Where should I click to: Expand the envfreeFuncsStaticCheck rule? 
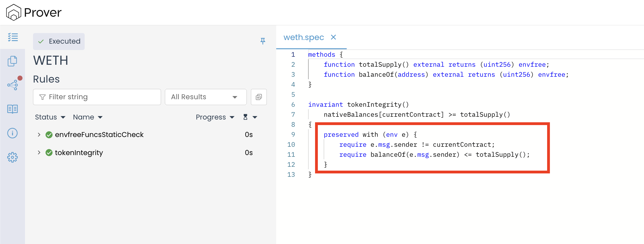(39, 135)
